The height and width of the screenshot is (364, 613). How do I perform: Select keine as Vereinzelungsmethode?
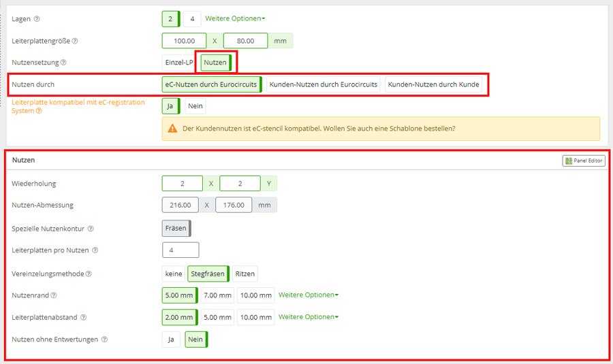coord(174,274)
